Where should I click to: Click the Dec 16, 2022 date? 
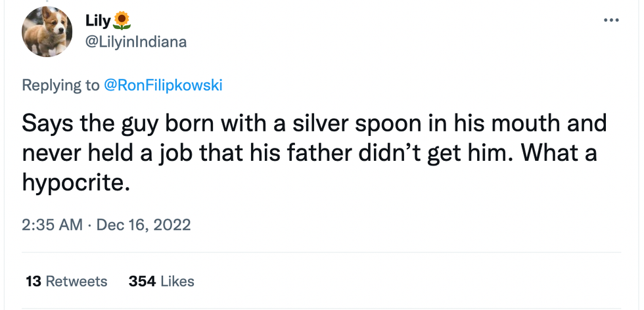(x=143, y=225)
